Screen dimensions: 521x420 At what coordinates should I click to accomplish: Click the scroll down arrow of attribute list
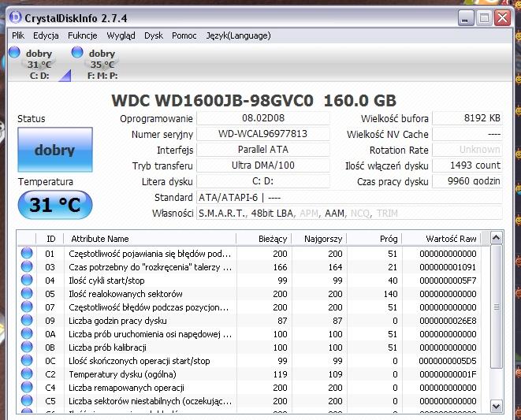click(x=496, y=406)
